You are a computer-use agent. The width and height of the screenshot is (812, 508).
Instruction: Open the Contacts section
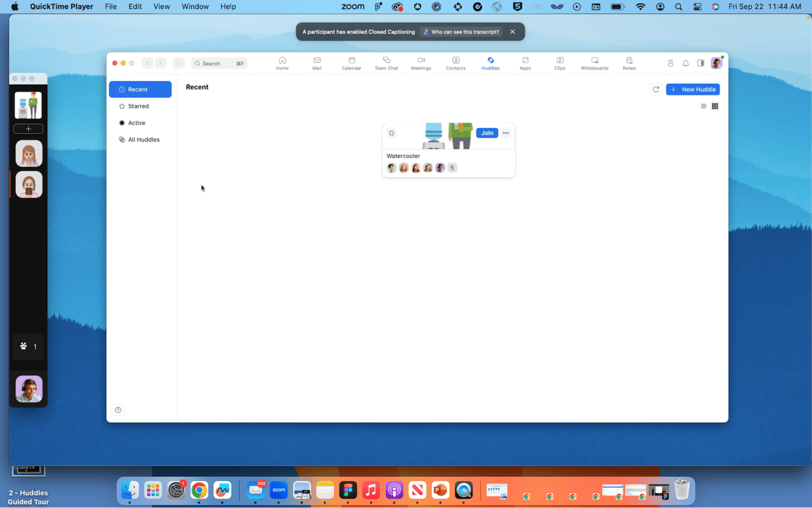click(x=455, y=63)
